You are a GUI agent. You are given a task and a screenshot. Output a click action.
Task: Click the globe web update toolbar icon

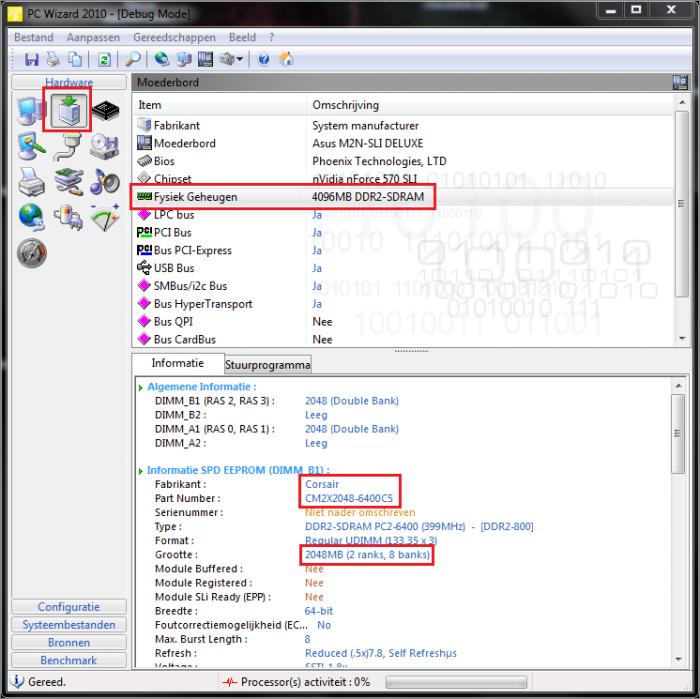tap(162, 59)
